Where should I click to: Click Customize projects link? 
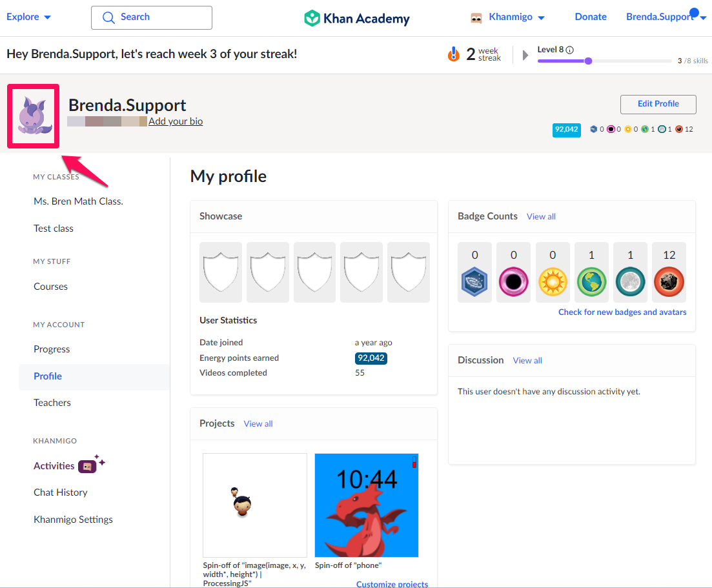click(x=392, y=584)
